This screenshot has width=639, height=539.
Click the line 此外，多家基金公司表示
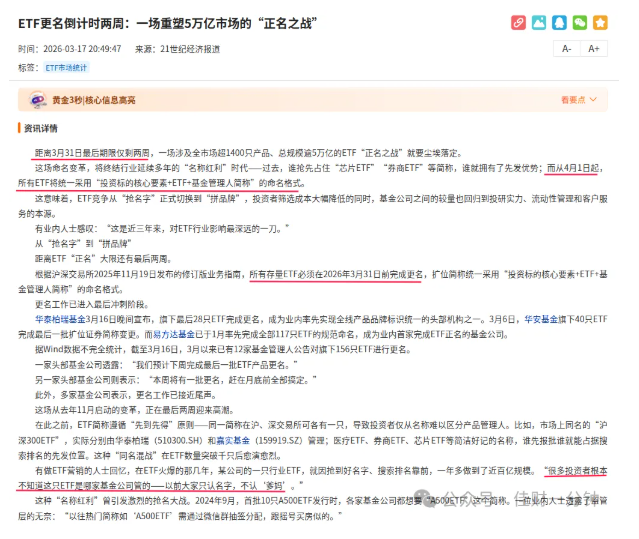126,395
